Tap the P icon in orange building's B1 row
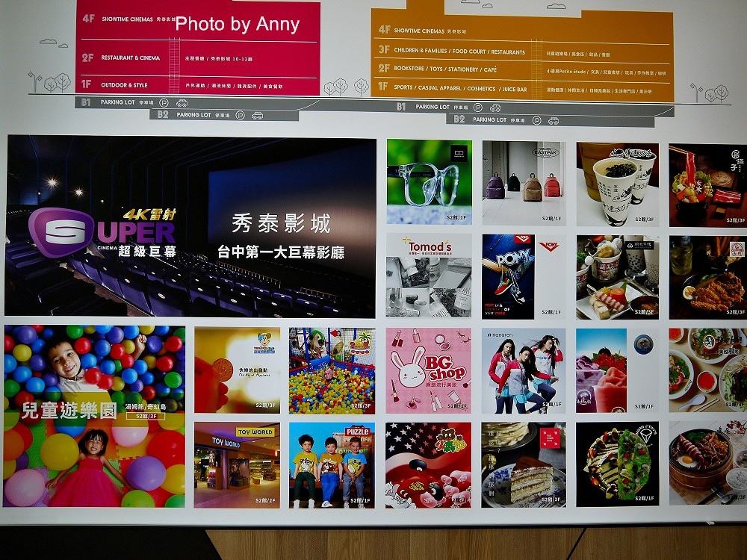 click(x=478, y=108)
